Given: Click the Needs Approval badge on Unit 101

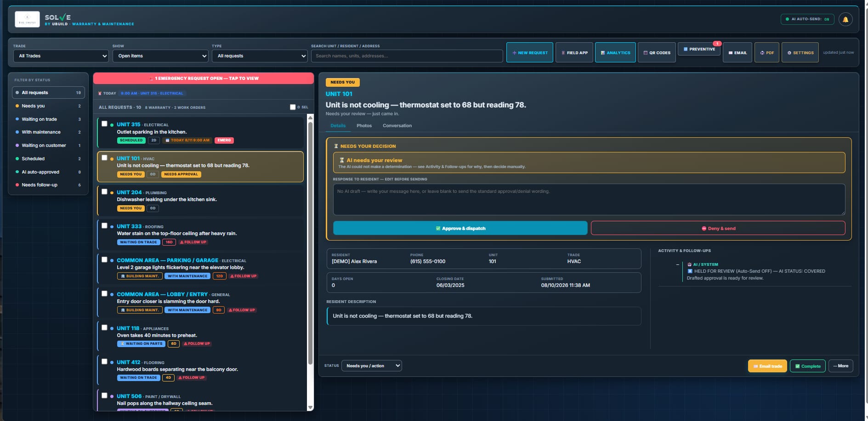Looking at the screenshot, I should [x=181, y=174].
